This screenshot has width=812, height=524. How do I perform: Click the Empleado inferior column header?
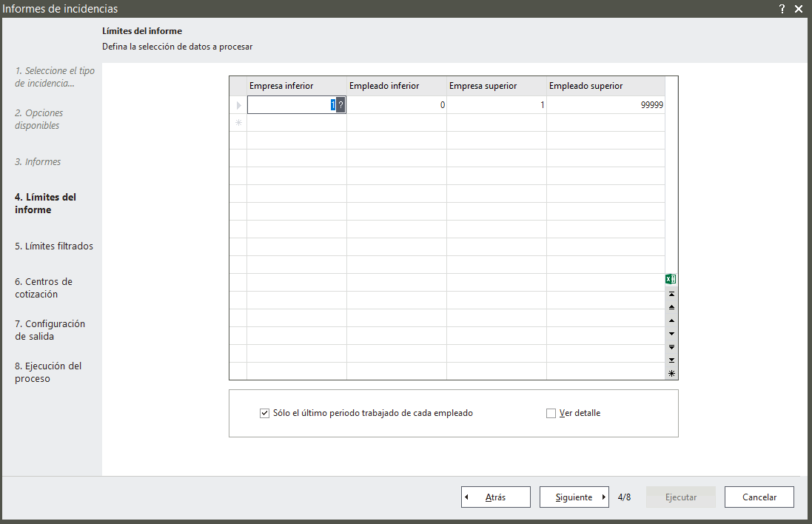[397, 86]
